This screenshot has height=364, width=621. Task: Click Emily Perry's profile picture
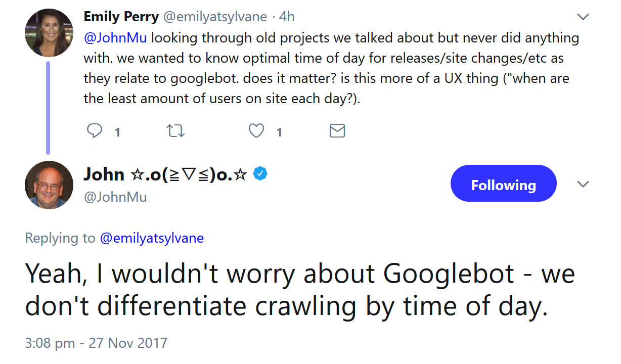point(49,32)
